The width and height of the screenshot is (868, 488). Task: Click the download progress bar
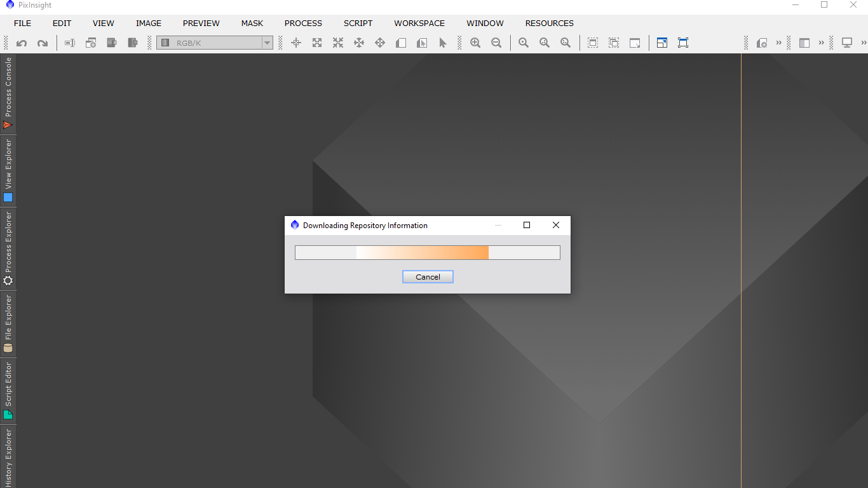click(x=427, y=253)
